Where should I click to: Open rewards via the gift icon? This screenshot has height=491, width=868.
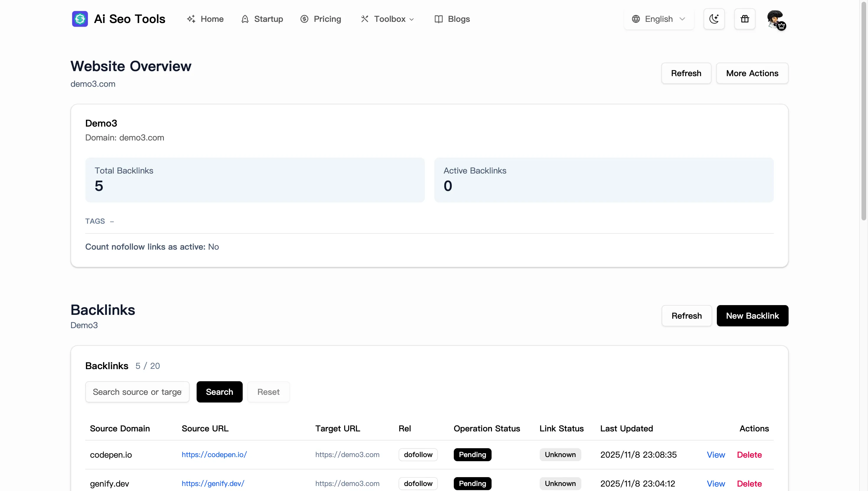(x=745, y=19)
